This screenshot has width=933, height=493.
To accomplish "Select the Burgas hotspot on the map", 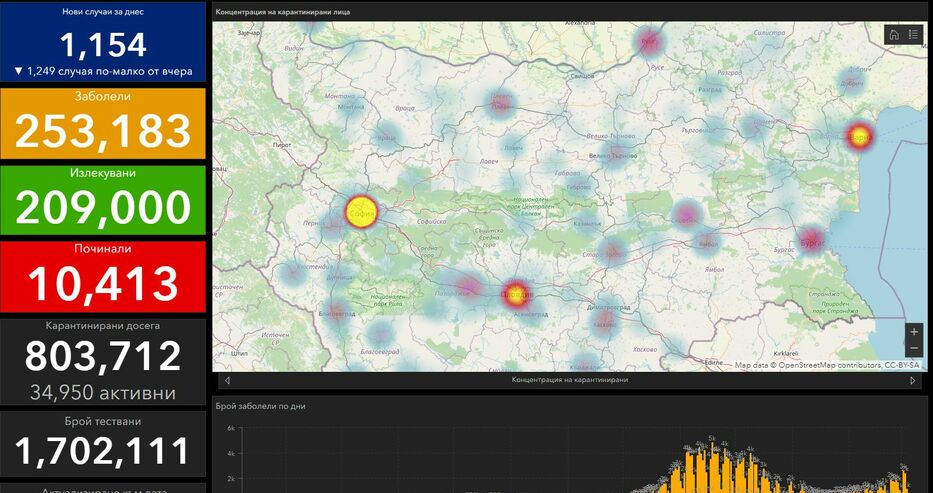I will pos(812,240).
